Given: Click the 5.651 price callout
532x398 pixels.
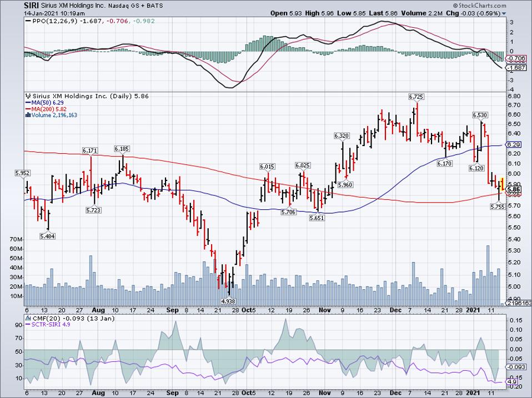Looking at the screenshot, I should (317, 218).
